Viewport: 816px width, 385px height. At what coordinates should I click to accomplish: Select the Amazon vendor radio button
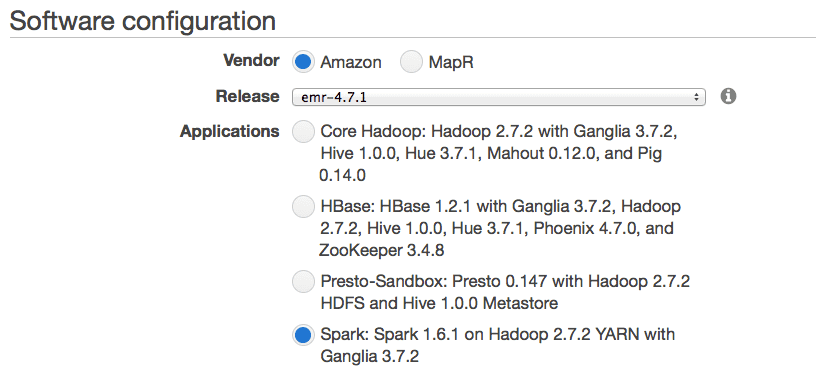tap(303, 62)
